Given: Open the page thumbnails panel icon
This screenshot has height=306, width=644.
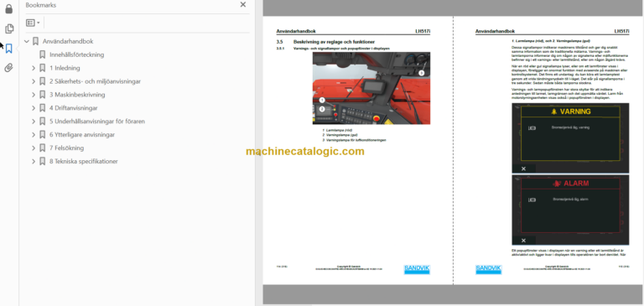Looking at the screenshot, I should (x=8, y=29).
